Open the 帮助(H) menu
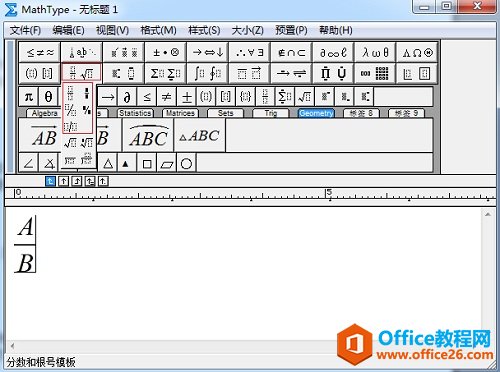The image size is (500, 372). 336,30
